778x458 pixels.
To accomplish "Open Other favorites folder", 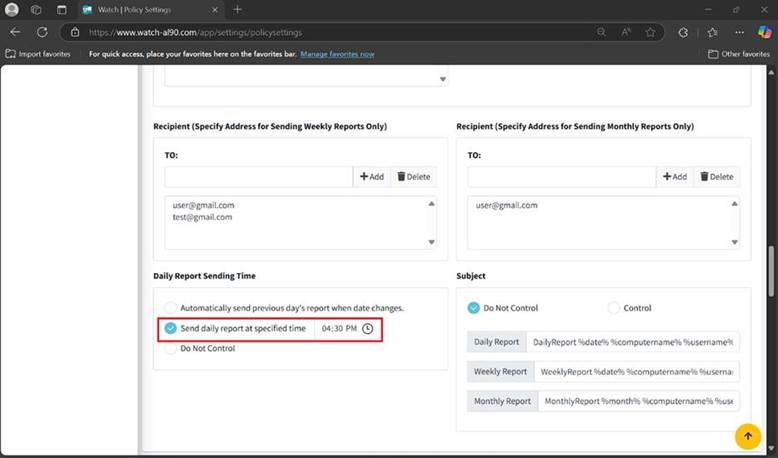I will (738, 54).
